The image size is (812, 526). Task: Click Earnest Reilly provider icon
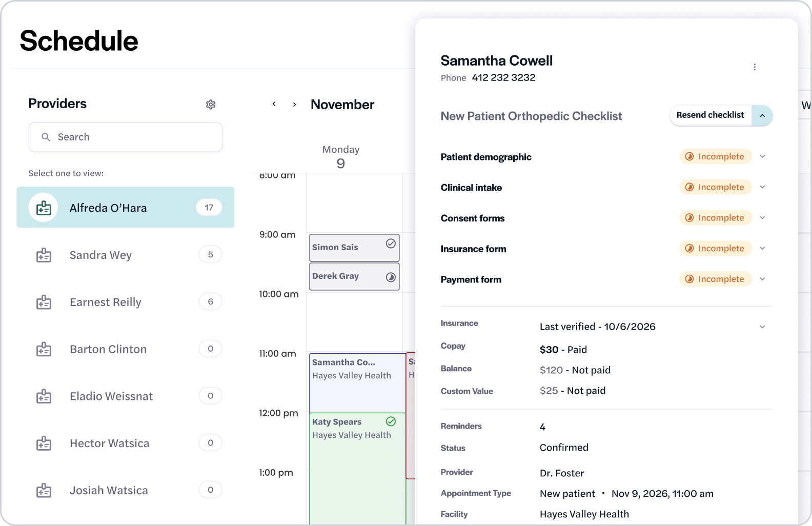44,302
